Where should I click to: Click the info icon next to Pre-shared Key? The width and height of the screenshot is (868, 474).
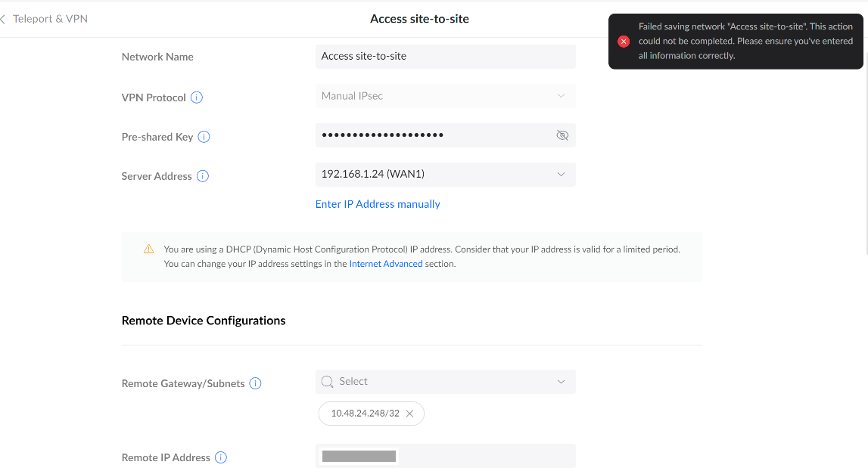point(204,137)
